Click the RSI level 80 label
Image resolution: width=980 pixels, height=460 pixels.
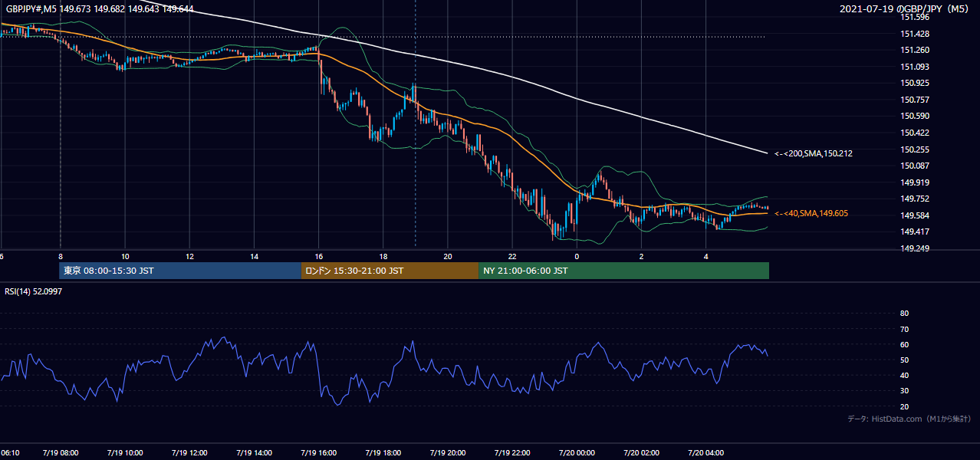coord(904,314)
